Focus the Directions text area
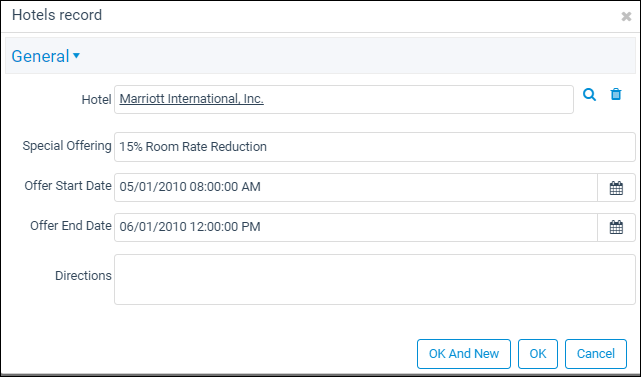Screen dimensions: 641x377 (374, 280)
